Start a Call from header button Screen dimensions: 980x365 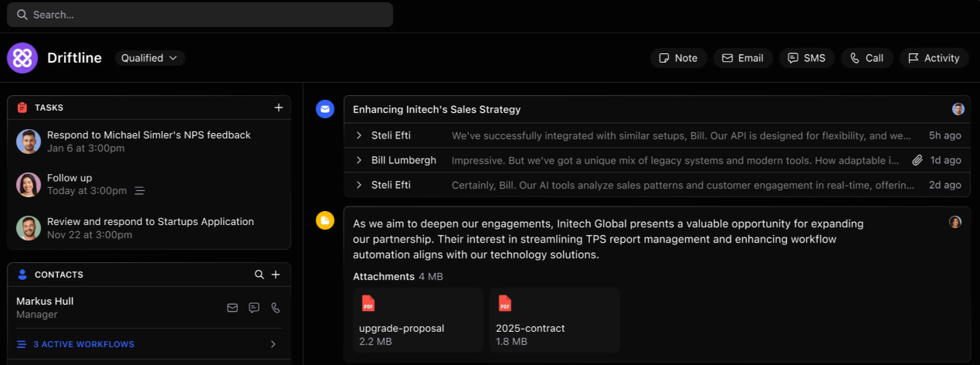pos(866,58)
